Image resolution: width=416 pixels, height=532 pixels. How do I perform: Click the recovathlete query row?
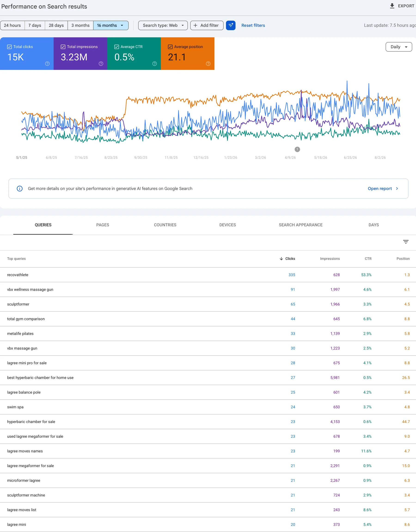coord(208,275)
